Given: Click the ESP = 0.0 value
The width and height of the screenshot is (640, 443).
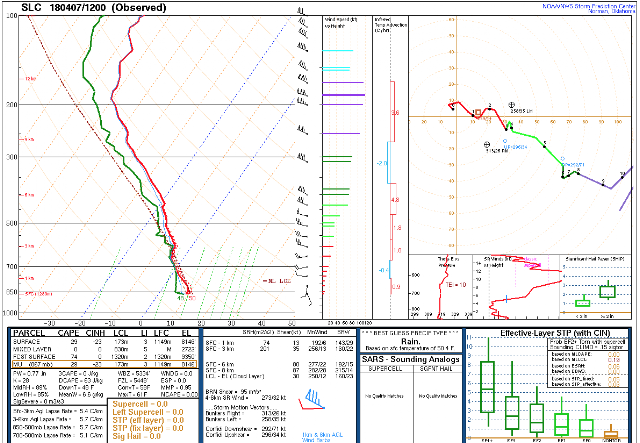Looking at the screenshot, I should coord(173,381).
